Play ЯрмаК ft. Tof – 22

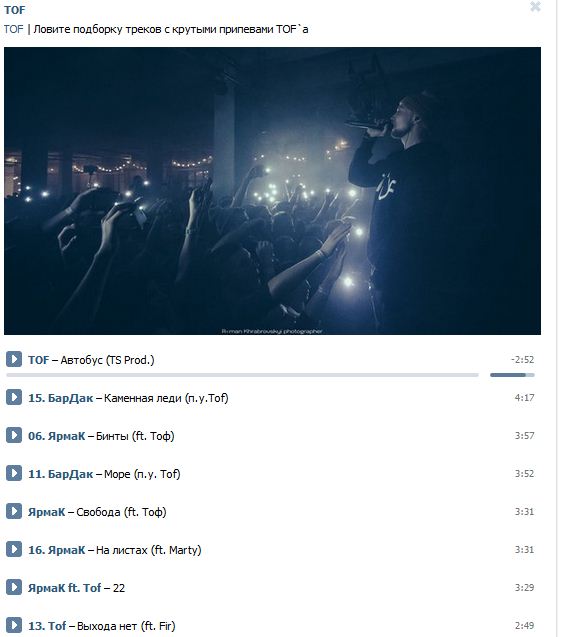pos(14,587)
